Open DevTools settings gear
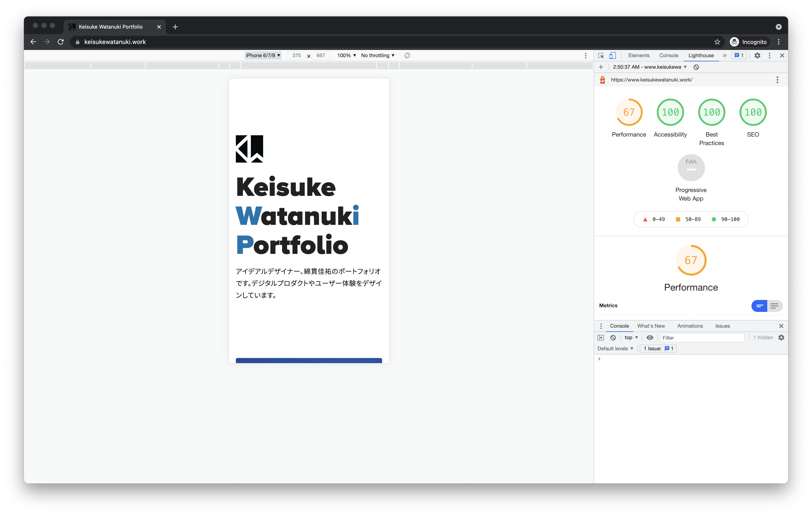The width and height of the screenshot is (812, 515). pyautogui.click(x=757, y=55)
